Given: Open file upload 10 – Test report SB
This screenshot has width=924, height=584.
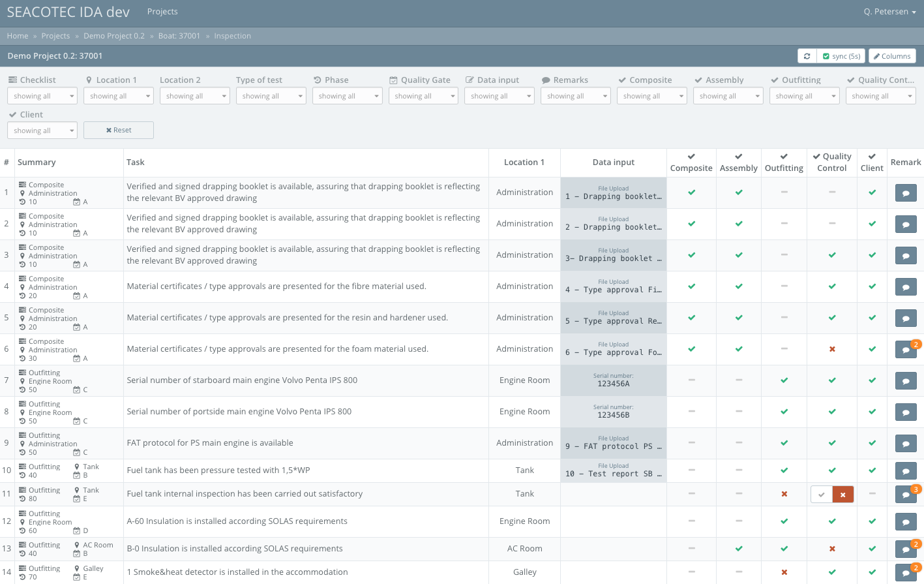Looking at the screenshot, I should (x=614, y=471).
